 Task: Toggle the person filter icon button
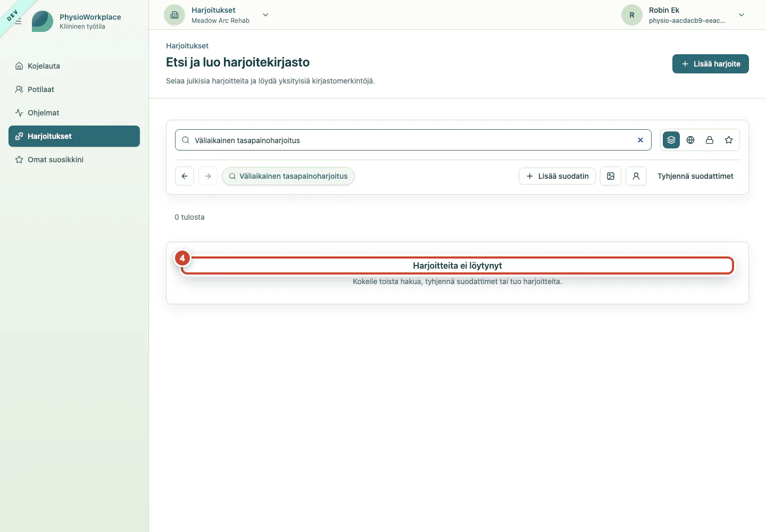pos(636,176)
